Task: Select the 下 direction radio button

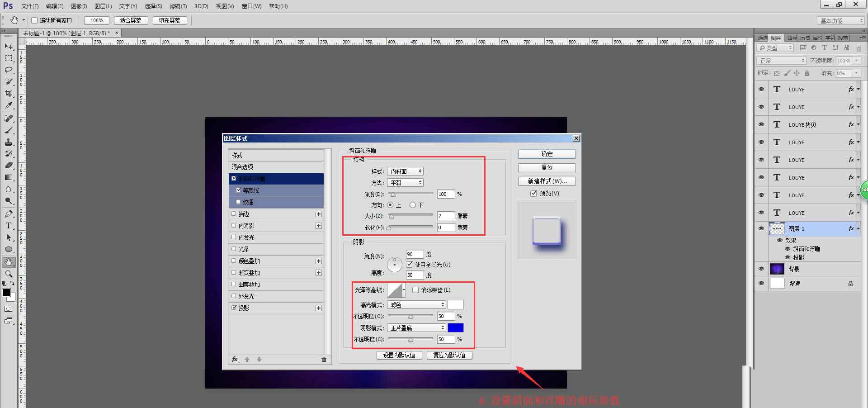Action: 413,205
